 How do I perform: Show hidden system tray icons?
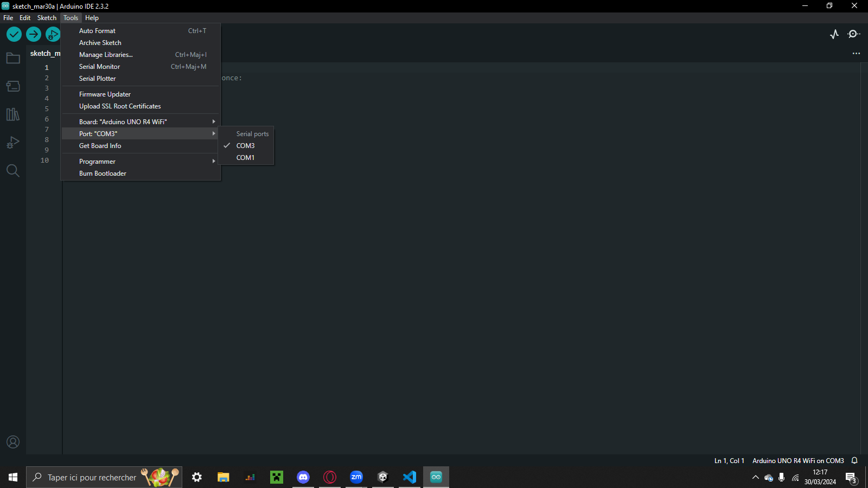755,477
